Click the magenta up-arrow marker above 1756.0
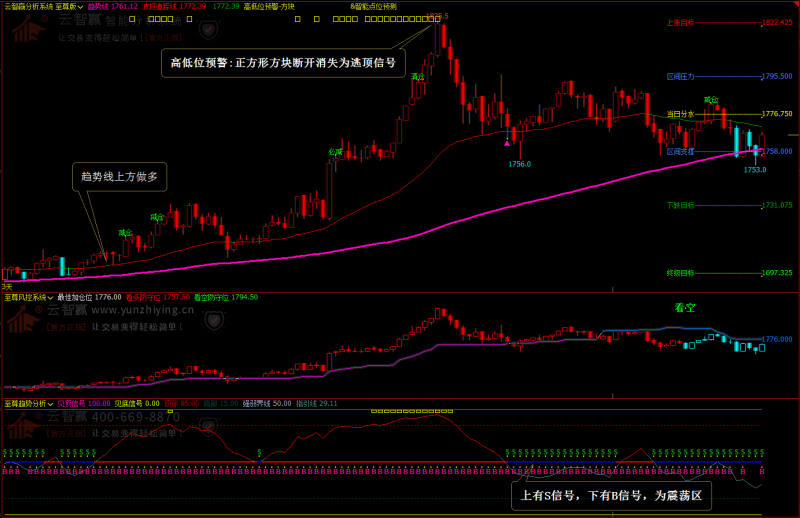800x518 pixels. point(507,144)
